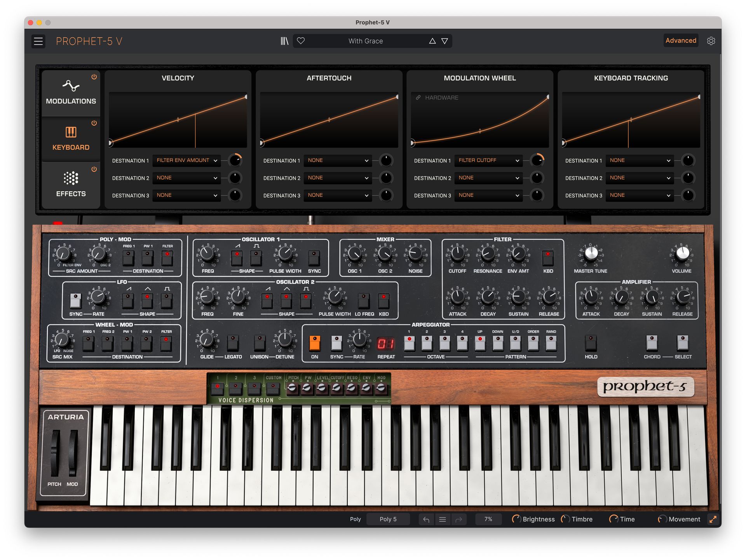
Task: Open the hamburger main menu
Action: click(x=38, y=41)
